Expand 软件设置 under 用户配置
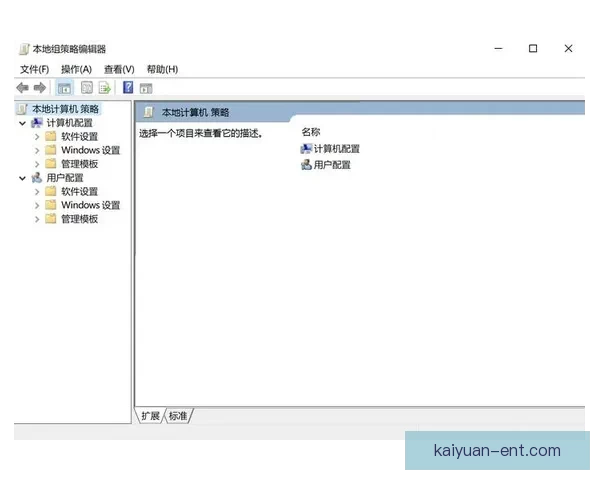 [37, 192]
